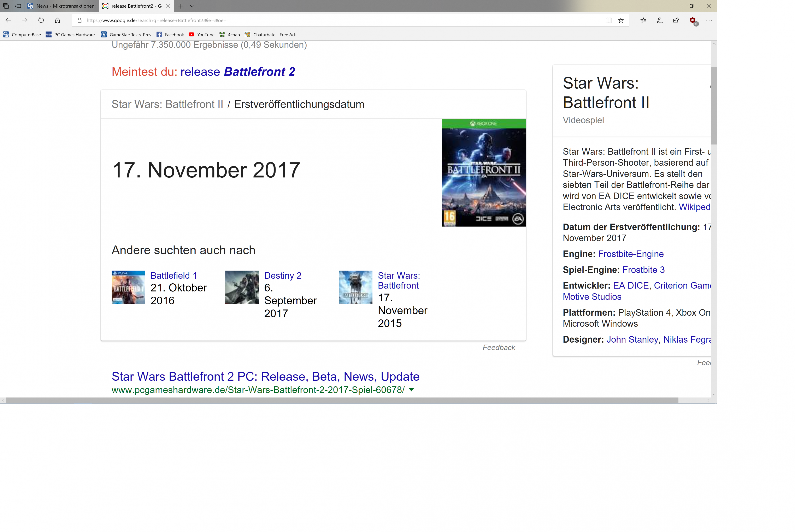The width and height of the screenshot is (795, 532).
Task: Select the release Battlefront2 Google tab
Action: tap(136, 6)
